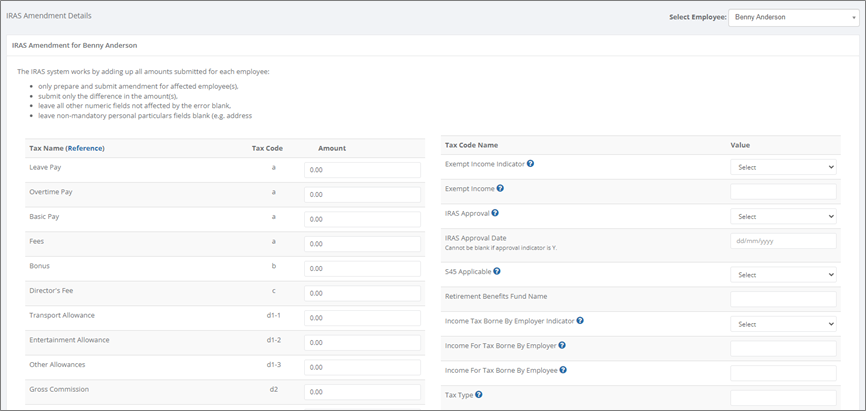Click tax code 'd2' cell

pyautogui.click(x=274, y=389)
